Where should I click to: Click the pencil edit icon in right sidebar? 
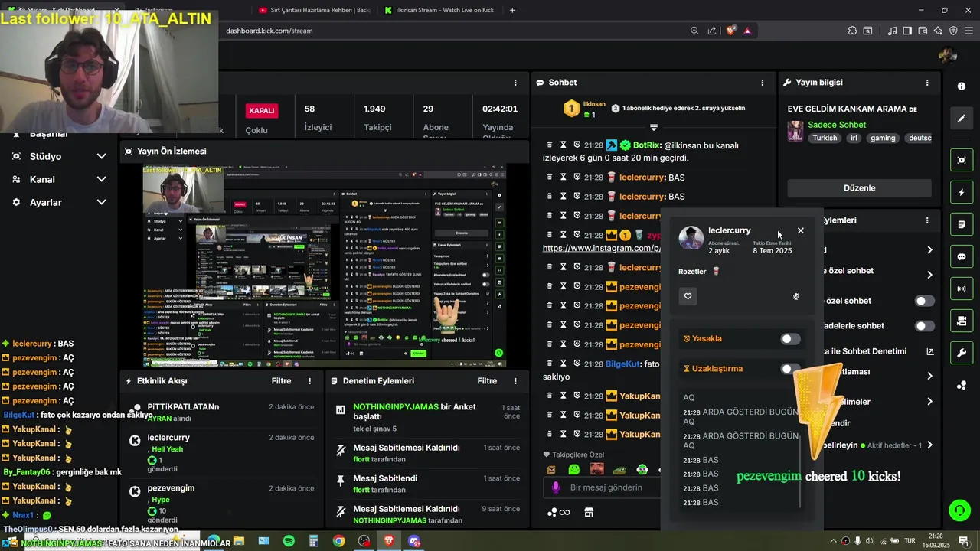click(x=962, y=119)
